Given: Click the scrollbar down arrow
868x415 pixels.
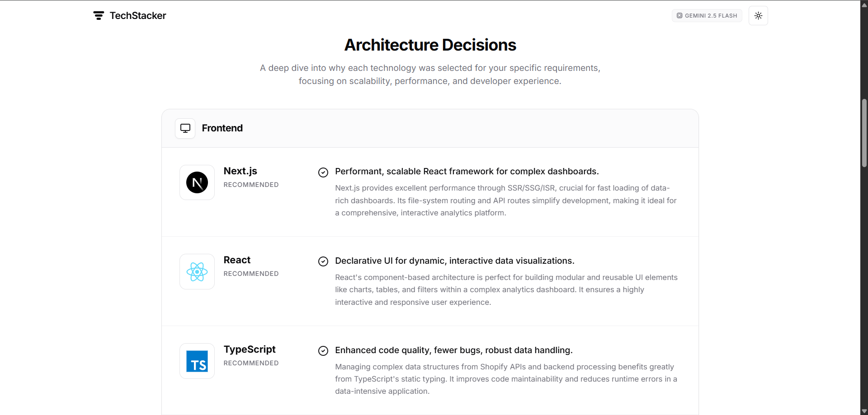Looking at the screenshot, I should click(863, 410).
